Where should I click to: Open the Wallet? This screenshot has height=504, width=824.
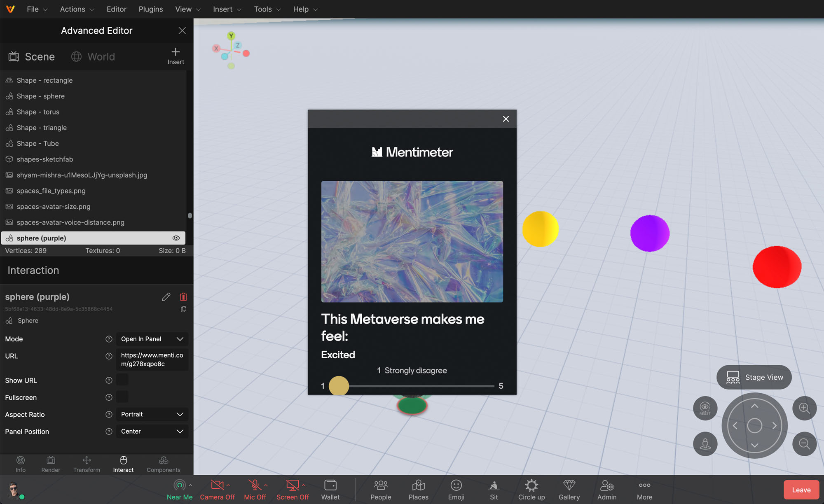pyautogui.click(x=330, y=490)
